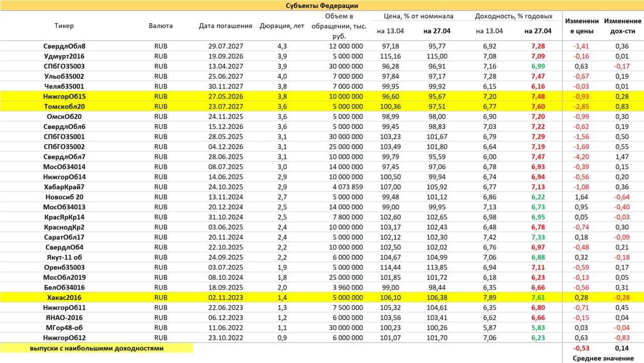Click the yellow "выпуски с наибольшими доходностями" legend
644x363 pixels.
[x=97, y=348]
